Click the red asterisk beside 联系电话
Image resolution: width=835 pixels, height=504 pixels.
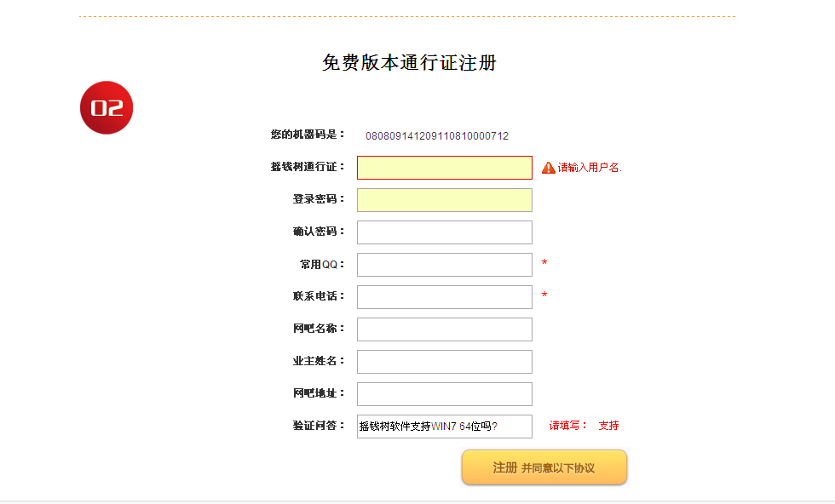pyautogui.click(x=544, y=295)
